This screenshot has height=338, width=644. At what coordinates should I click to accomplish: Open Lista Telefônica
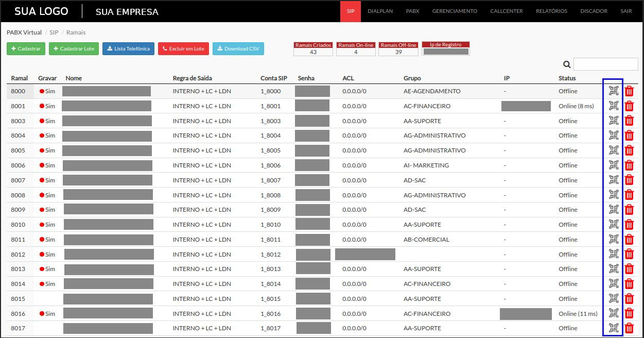coord(128,49)
